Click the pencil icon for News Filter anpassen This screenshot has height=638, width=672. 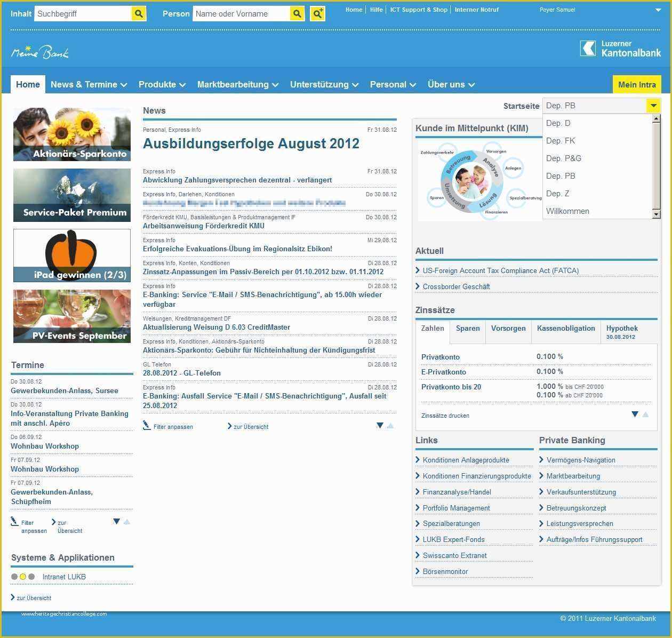pyautogui.click(x=147, y=425)
